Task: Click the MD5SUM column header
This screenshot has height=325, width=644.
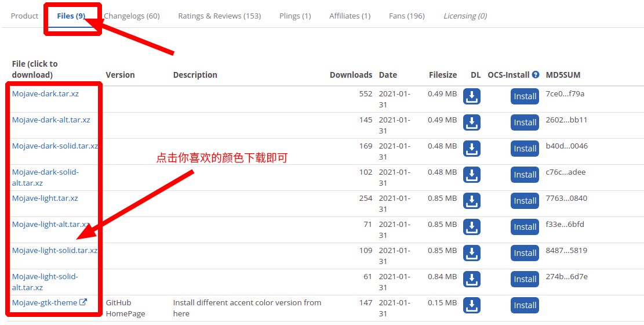Action: tap(563, 75)
